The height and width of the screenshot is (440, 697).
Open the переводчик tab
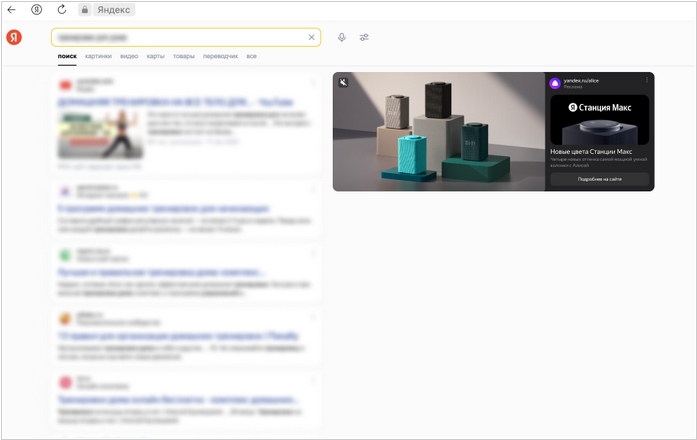click(x=220, y=56)
